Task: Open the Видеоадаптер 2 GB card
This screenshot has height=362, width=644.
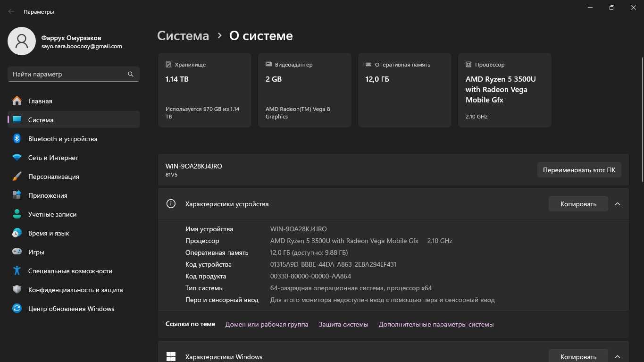Action: point(305,90)
